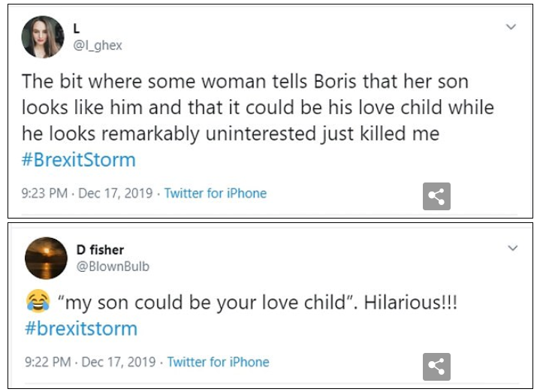
Task: Click the laughing-crying emoji in D fisher's tweet
Action: tap(34, 303)
